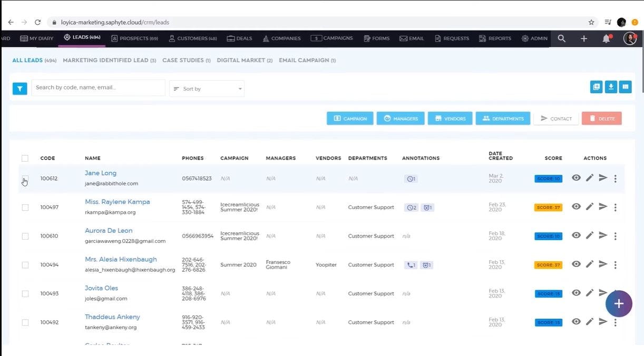The width and height of the screenshot is (644, 356).
Task: Open the search magnifier in top navigation
Action: (x=562, y=38)
